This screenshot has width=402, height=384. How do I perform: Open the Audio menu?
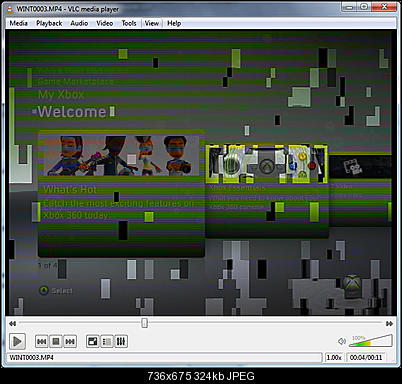(x=79, y=23)
